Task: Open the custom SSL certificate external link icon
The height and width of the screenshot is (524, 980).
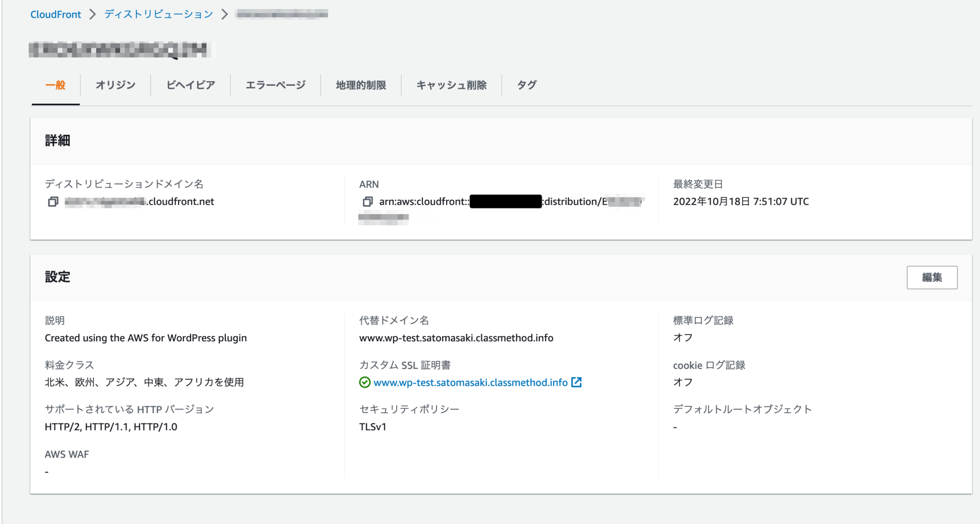Action: tap(577, 382)
